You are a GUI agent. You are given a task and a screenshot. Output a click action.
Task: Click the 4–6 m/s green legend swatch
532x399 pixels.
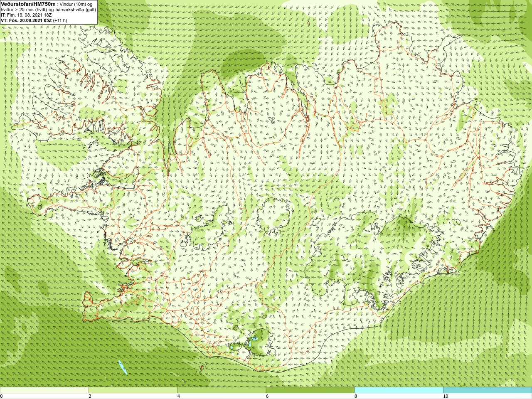pyautogui.click(x=222, y=390)
